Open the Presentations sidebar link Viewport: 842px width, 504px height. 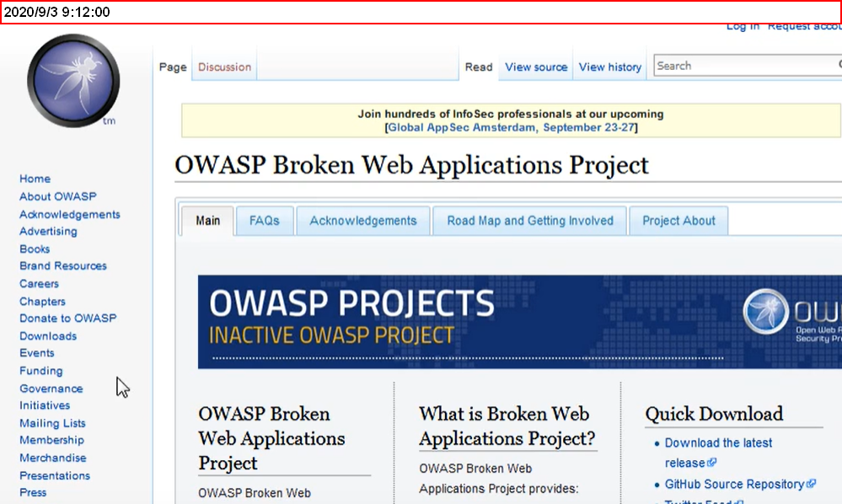point(55,475)
